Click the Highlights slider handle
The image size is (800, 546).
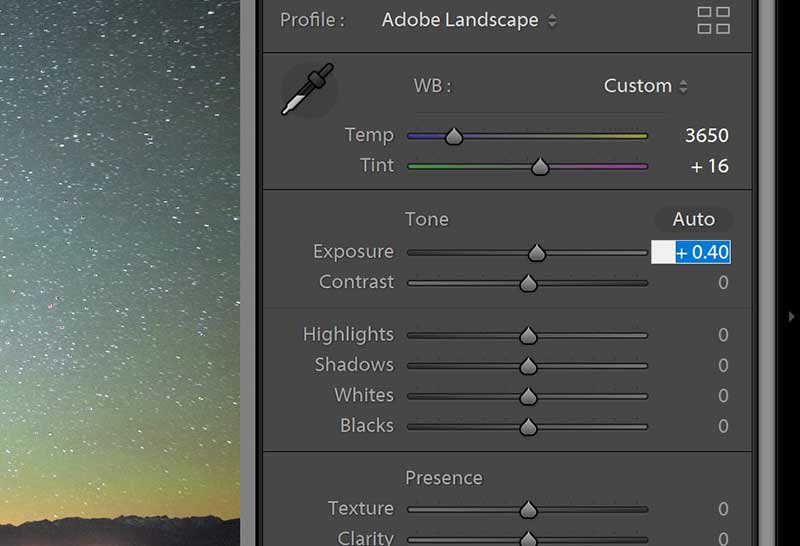coord(528,335)
